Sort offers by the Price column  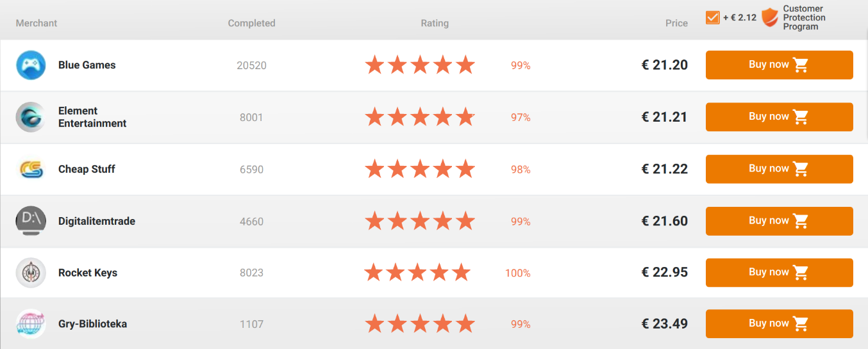(x=676, y=23)
